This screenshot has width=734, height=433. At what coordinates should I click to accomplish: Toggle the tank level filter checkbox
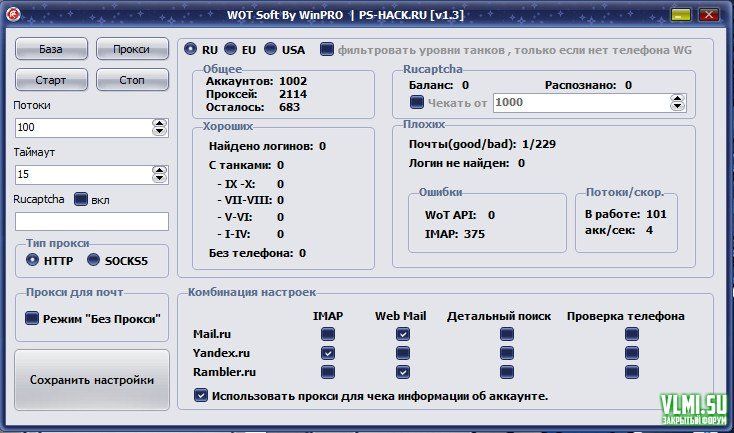327,49
